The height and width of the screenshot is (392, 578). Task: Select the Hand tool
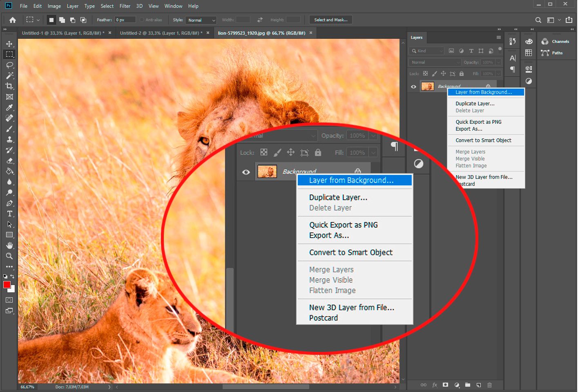[9, 245]
